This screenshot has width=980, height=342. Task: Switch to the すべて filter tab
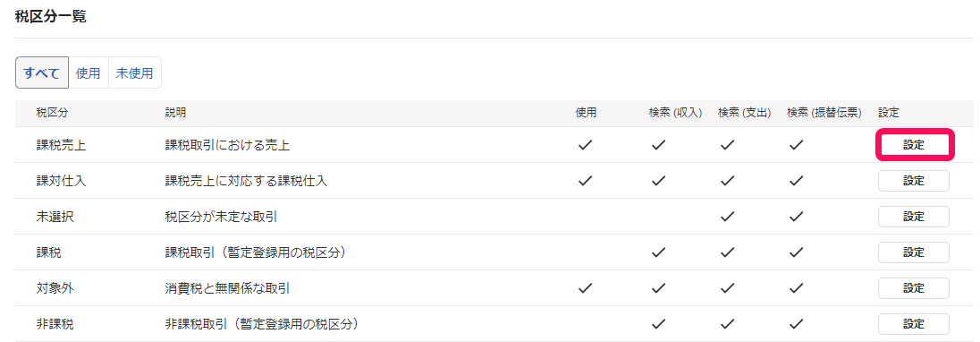click(42, 73)
